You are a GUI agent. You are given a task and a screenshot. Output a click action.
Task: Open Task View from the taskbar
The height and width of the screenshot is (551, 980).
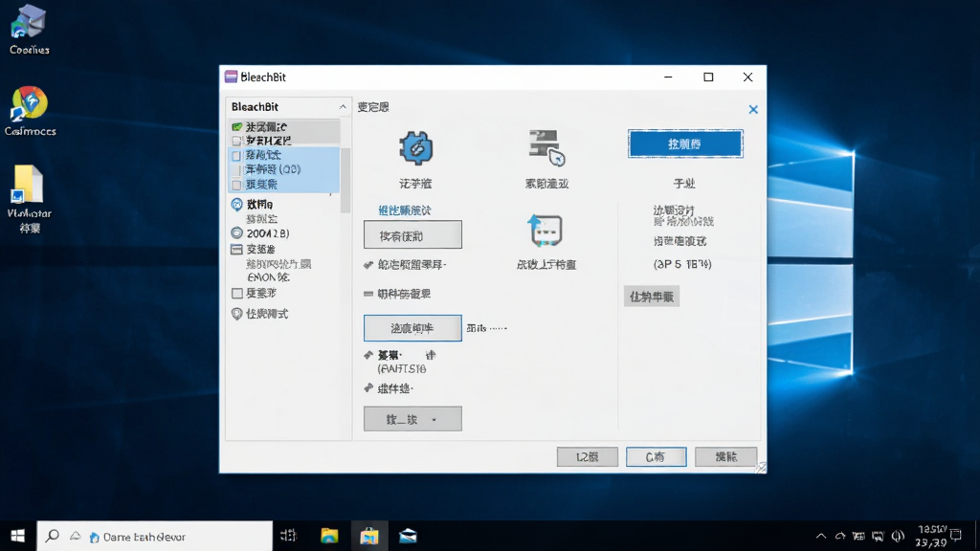click(288, 536)
